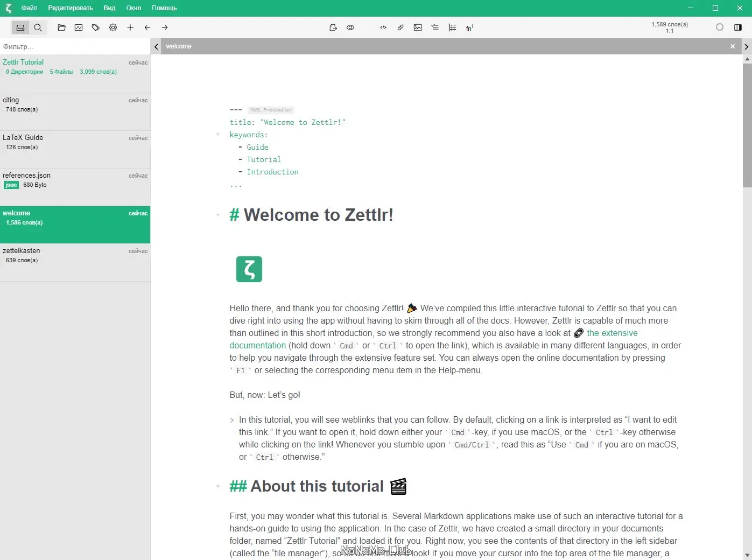Click the Guide keyword entry
This screenshot has height=560, width=752.
tap(257, 147)
